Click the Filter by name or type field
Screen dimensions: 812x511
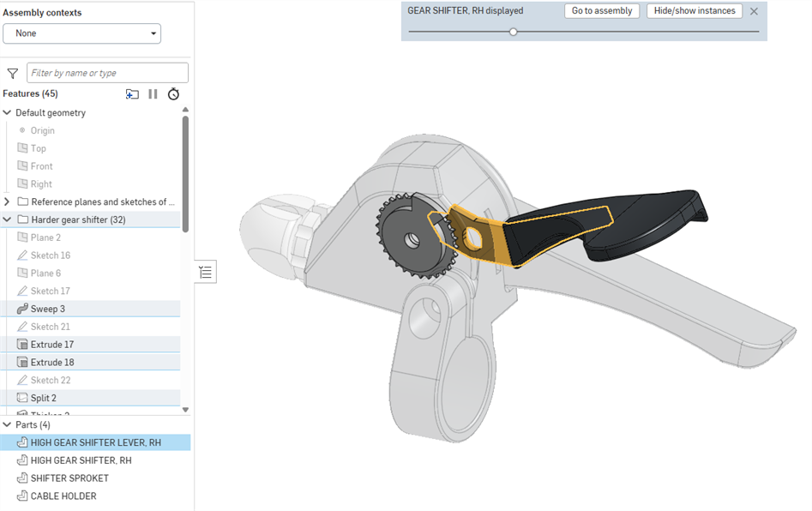tap(107, 74)
